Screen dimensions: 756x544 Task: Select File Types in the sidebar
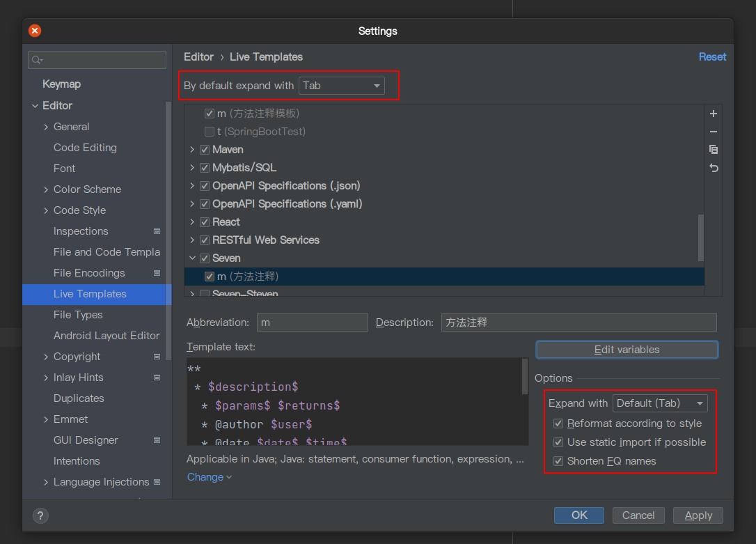[x=78, y=315]
